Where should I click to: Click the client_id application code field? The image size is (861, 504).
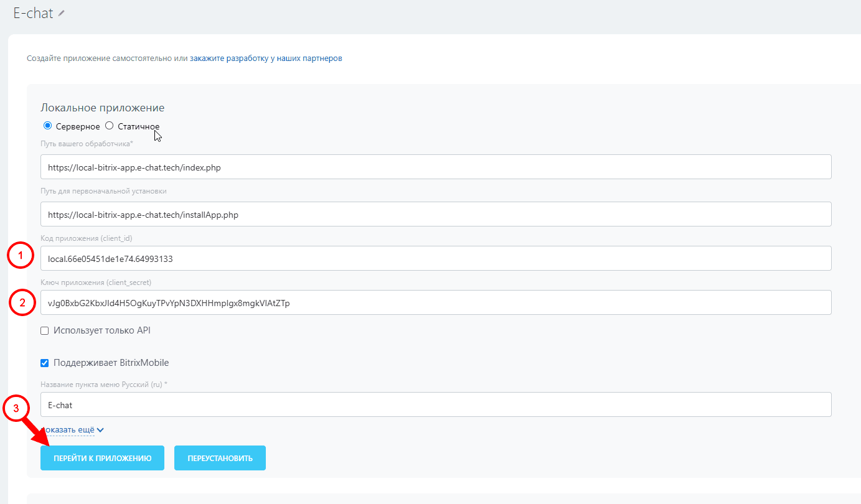[436, 258]
